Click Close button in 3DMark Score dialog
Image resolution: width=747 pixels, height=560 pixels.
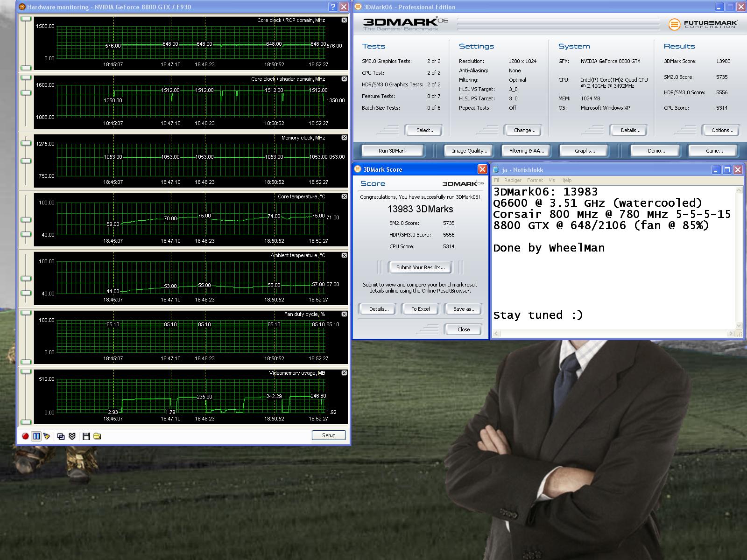pyautogui.click(x=464, y=329)
